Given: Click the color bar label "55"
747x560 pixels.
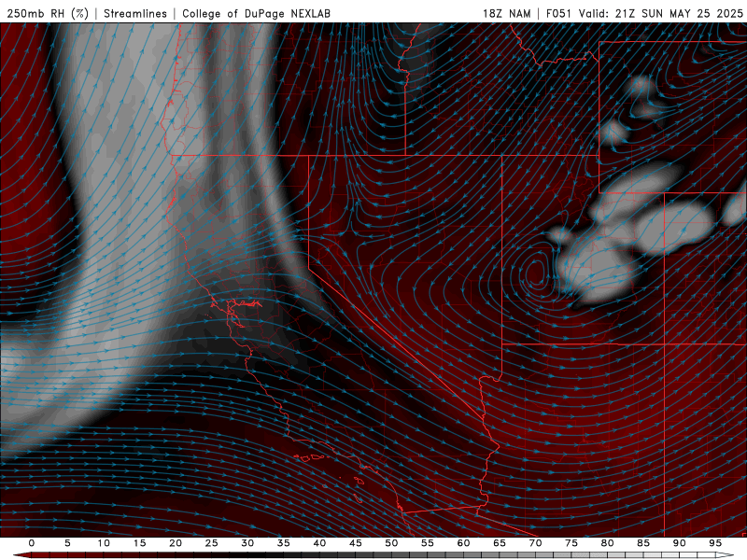Looking at the screenshot, I should pyautogui.click(x=428, y=543).
